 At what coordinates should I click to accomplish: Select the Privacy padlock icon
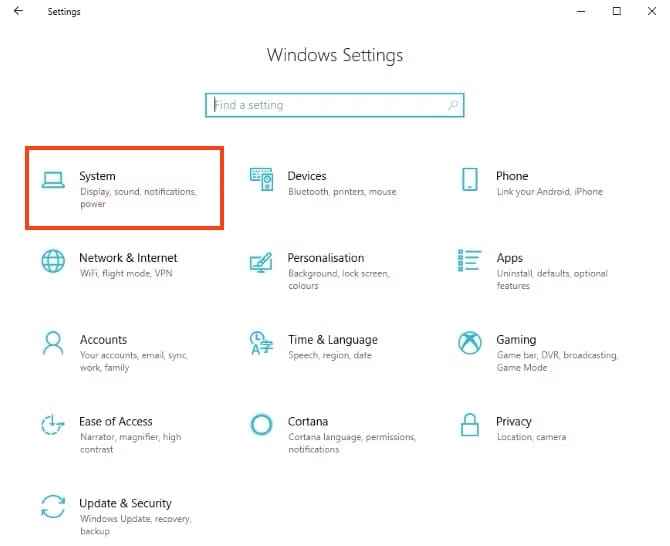point(470,426)
